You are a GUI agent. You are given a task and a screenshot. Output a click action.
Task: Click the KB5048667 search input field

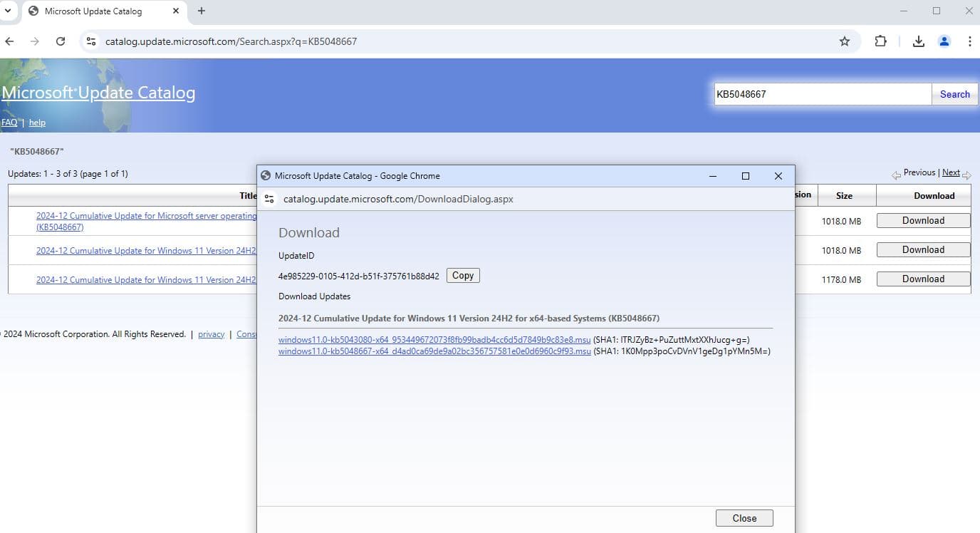823,94
